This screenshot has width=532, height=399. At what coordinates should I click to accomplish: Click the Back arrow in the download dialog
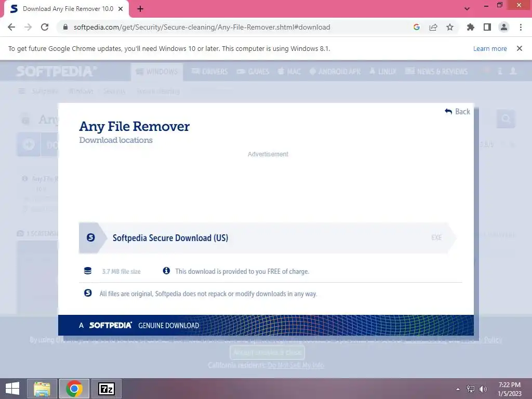pyautogui.click(x=457, y=111)
